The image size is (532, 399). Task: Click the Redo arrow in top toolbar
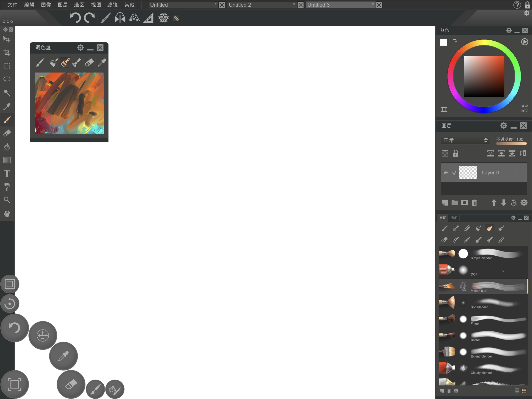pyautogui.click(x=89, y=18)
